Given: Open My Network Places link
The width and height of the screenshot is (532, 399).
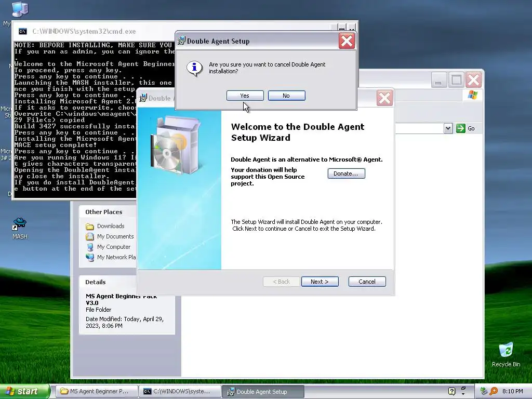Looking at the screenshot, I should pyautogui.click(x=116, y=257).
